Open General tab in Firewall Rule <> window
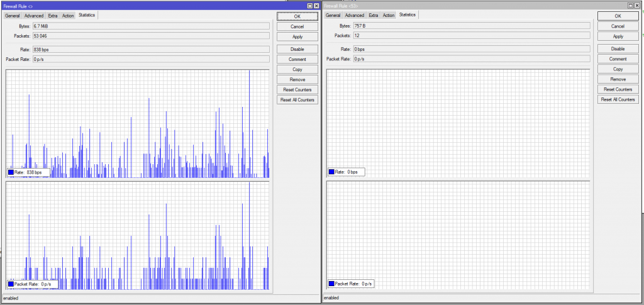644x305 pixels. (x=13, y=15)
